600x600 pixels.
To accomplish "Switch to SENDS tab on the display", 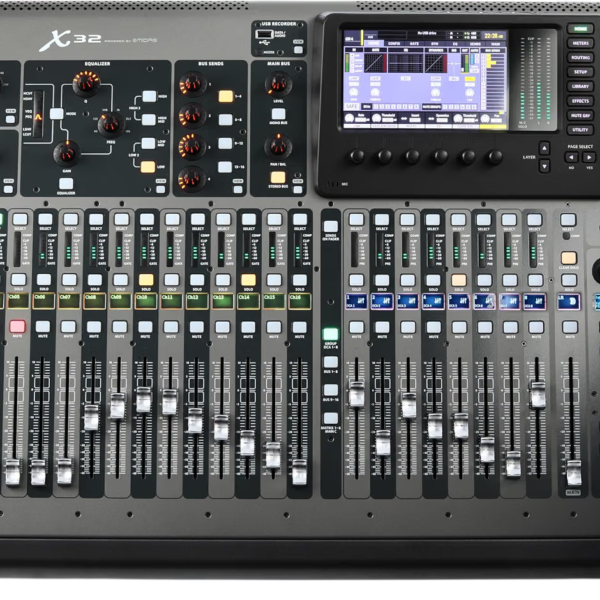I will point(475,44).
